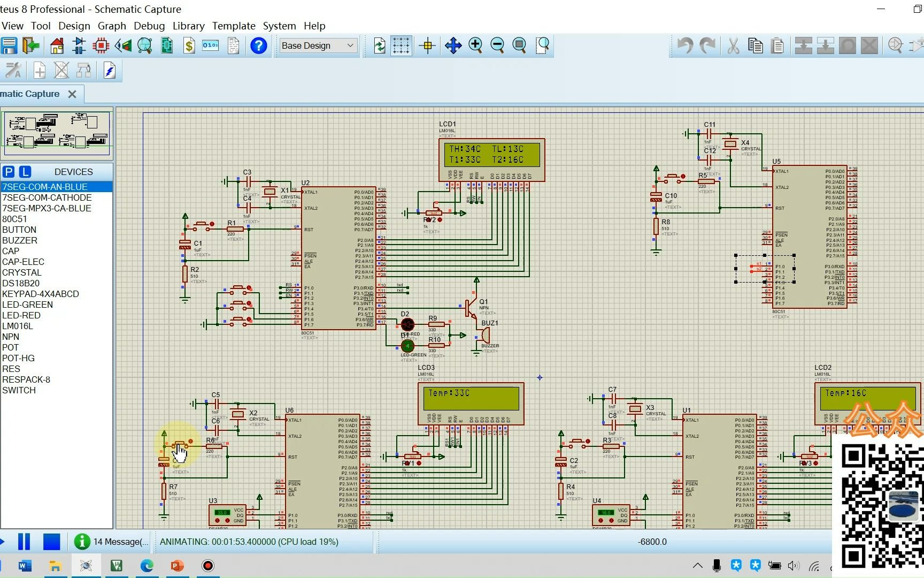
Task: Open the View menu
Action: 12,26
